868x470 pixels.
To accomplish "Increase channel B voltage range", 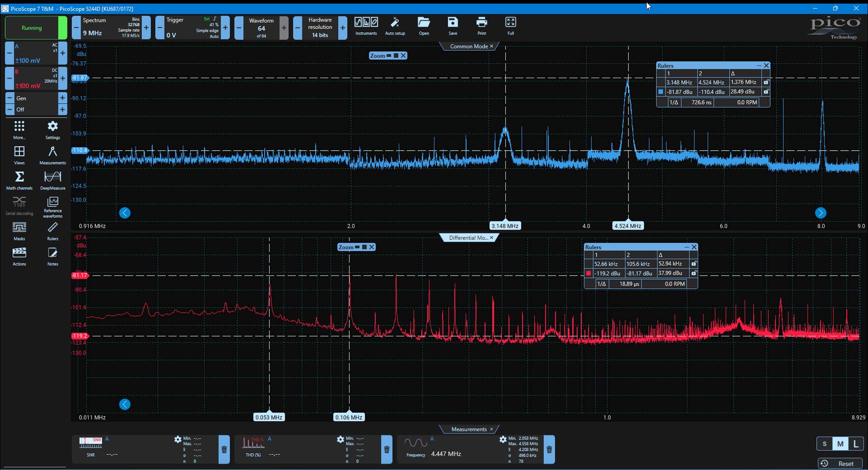I will [x=62, y=79].
